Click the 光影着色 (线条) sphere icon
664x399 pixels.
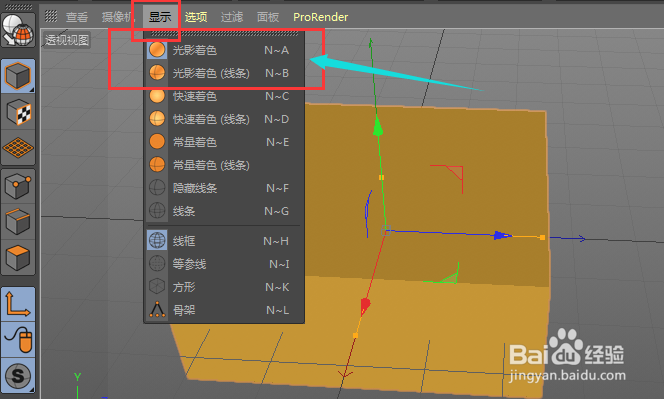157,73
